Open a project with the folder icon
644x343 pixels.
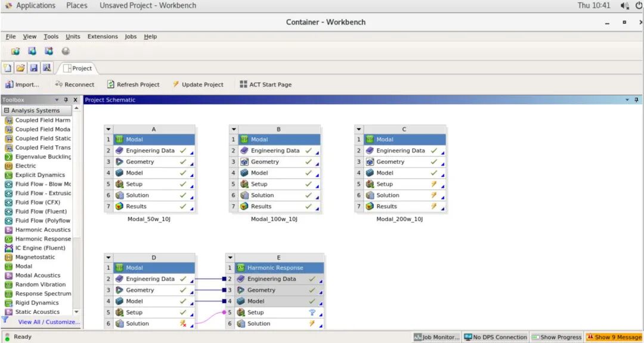[20, 68]
